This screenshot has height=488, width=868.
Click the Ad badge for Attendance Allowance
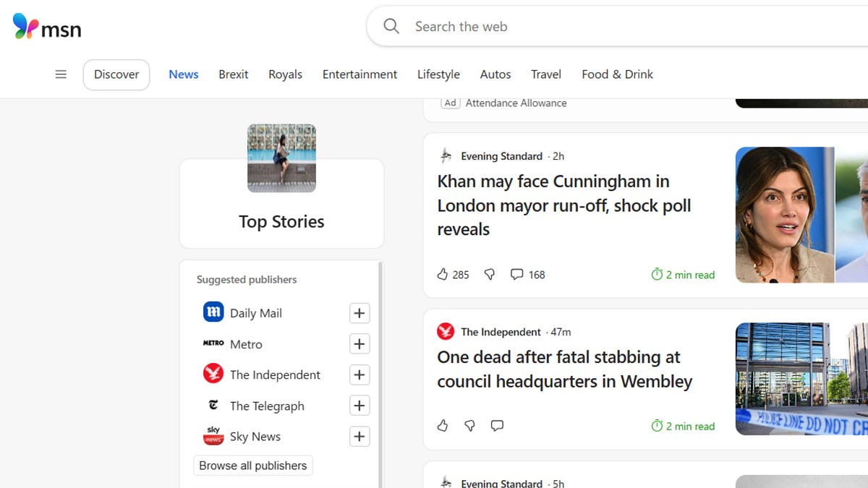coord(450,103)
